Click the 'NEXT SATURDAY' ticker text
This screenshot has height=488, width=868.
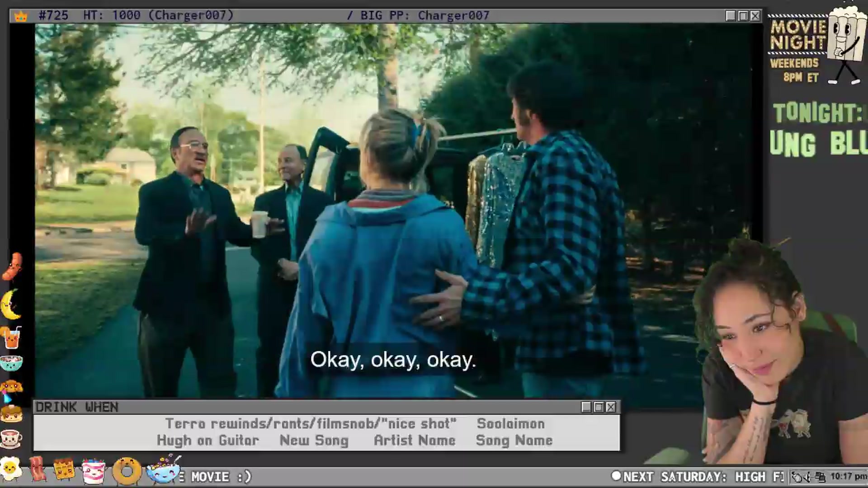(675, 477)
